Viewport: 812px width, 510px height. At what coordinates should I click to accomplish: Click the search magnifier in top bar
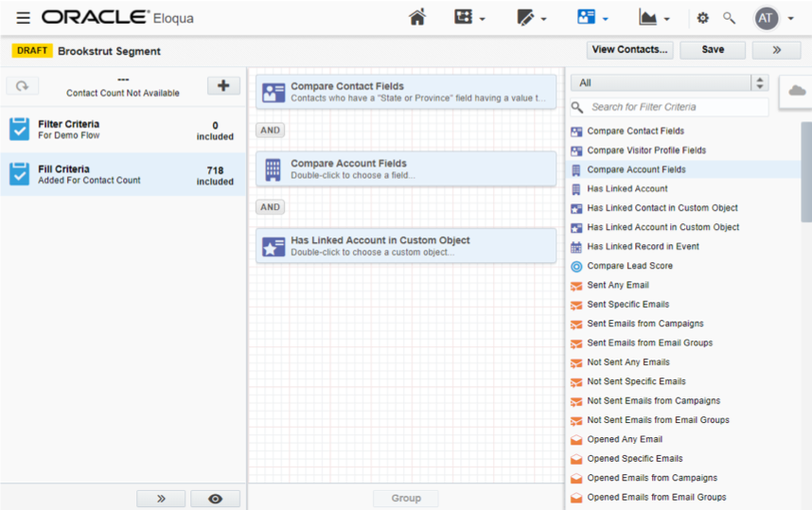[x=729, y=18]
